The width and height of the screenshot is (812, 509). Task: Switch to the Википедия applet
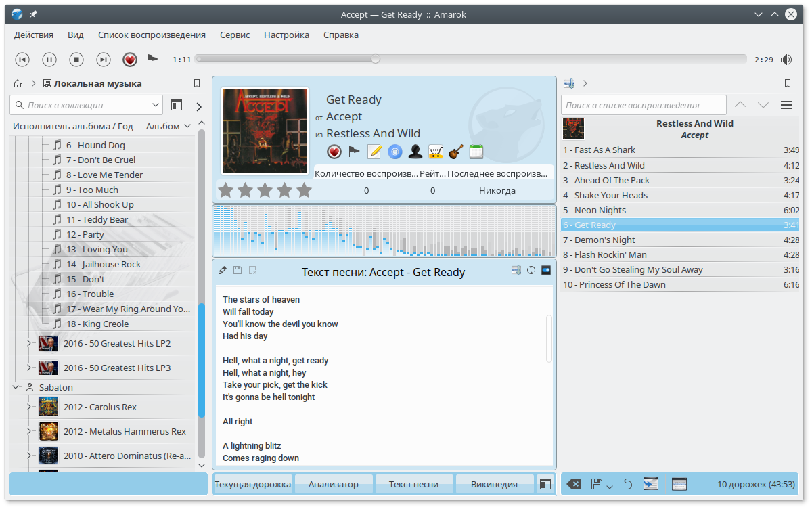[494, 484]
